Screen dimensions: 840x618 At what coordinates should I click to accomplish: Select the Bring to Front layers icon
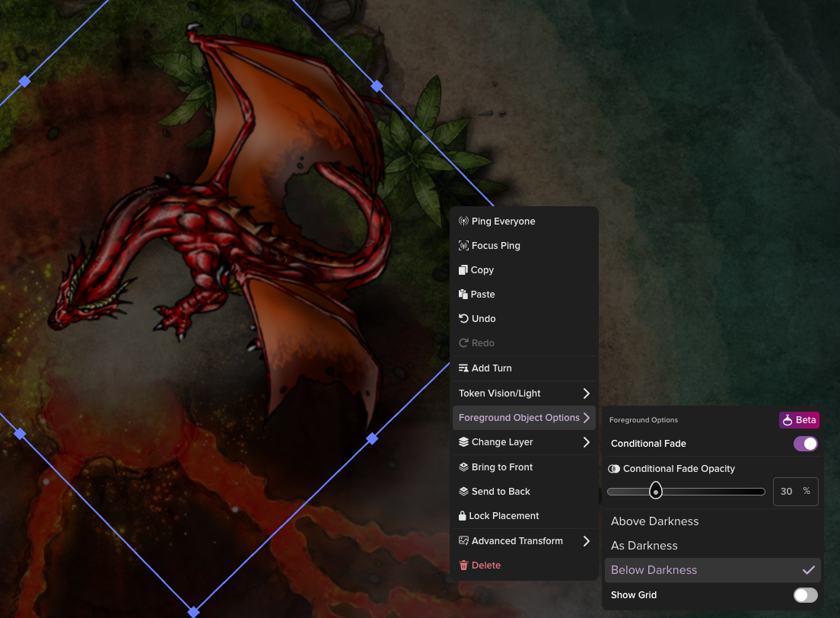463,467
